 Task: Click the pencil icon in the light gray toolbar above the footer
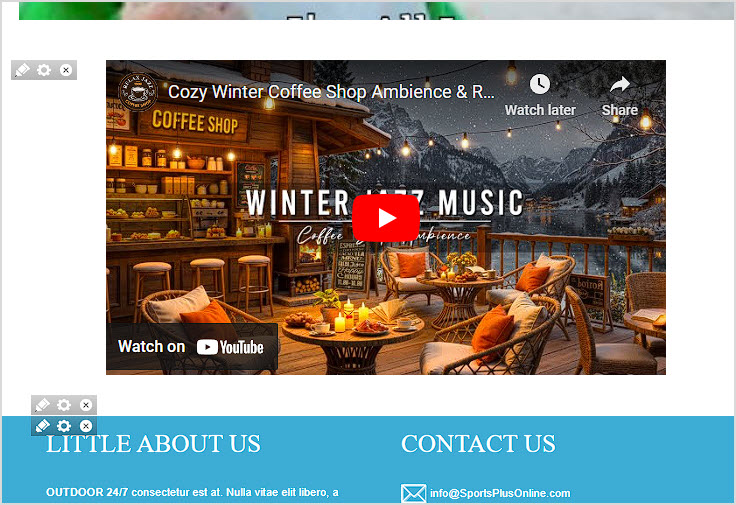[x=42, y=405]
